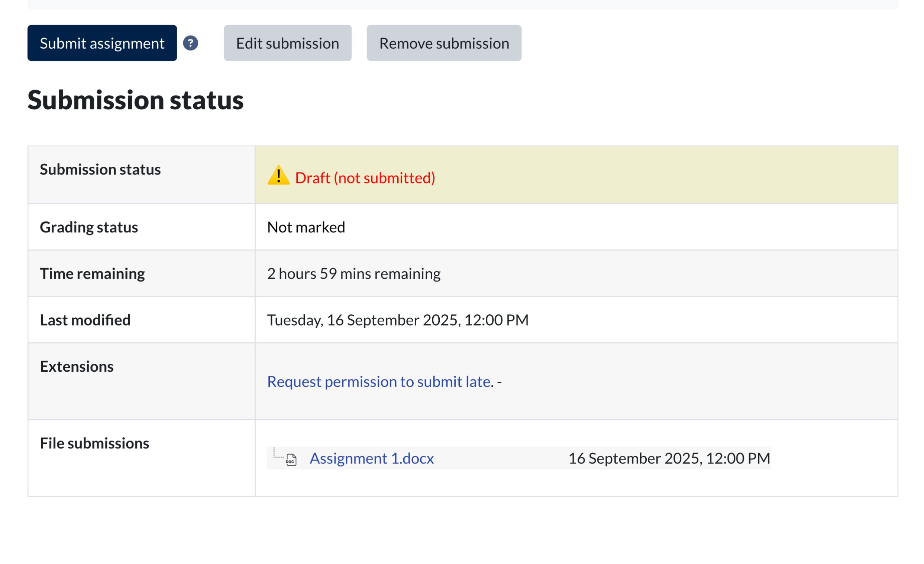This screenshot has height=564, width=924.
Task: Click the help question mark icon
Action: coord(191,43)
